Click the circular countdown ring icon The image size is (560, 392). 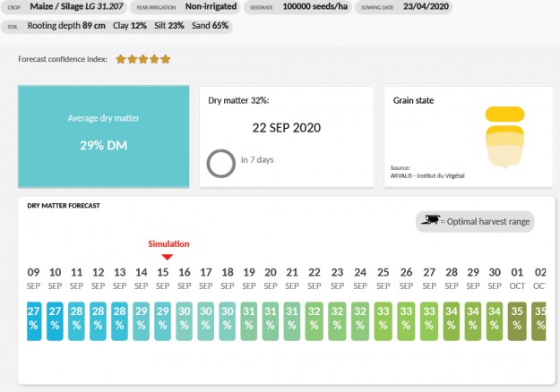click(220, 162)
